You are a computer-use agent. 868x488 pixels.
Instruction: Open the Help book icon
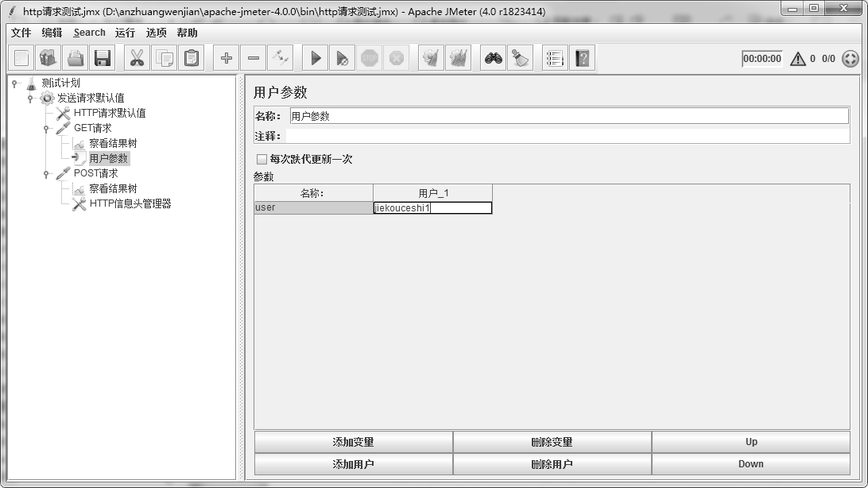[x=583, y=58]
